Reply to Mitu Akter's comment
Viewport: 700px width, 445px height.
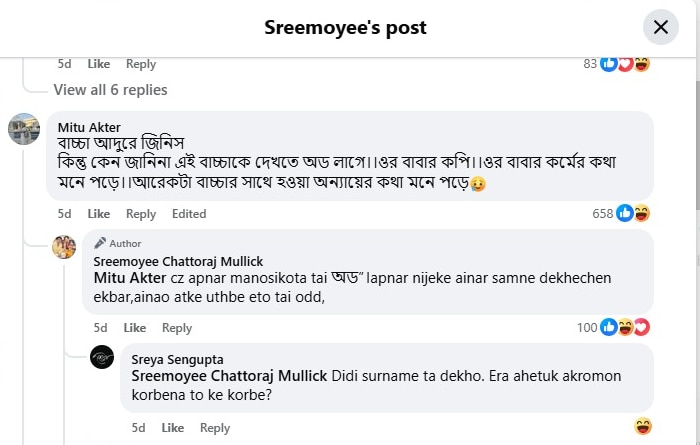click(x=141, y=213)
